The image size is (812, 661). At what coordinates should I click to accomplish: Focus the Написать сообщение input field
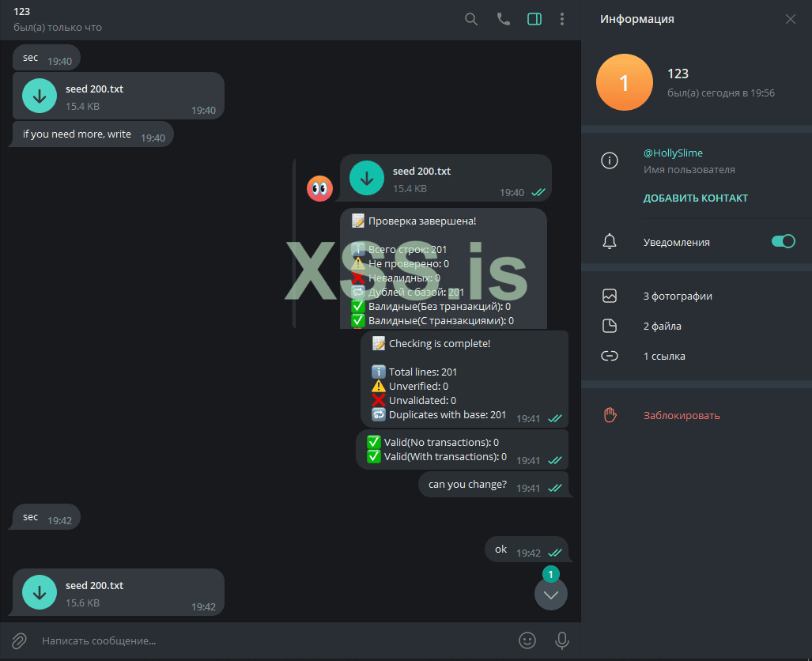[274, 640]
